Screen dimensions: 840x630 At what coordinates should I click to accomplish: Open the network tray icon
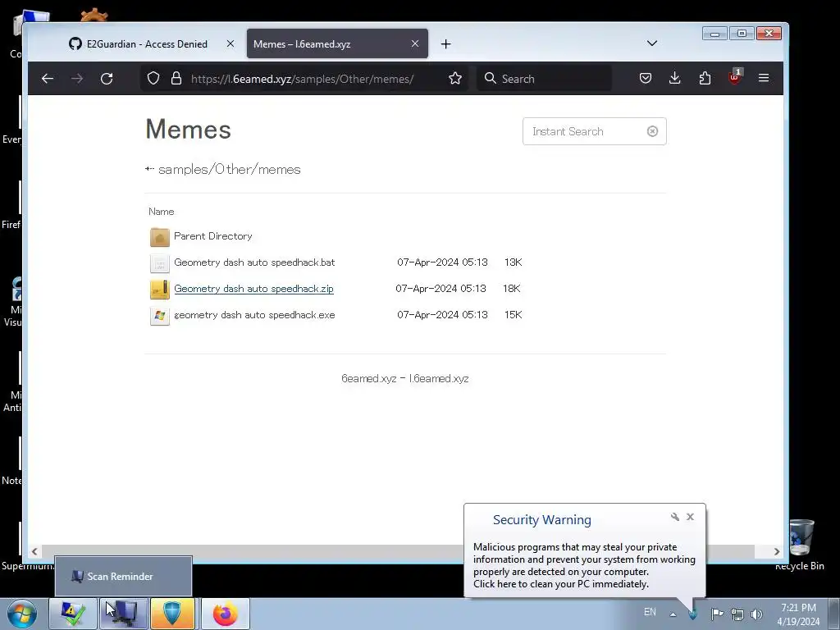point(737,614)
